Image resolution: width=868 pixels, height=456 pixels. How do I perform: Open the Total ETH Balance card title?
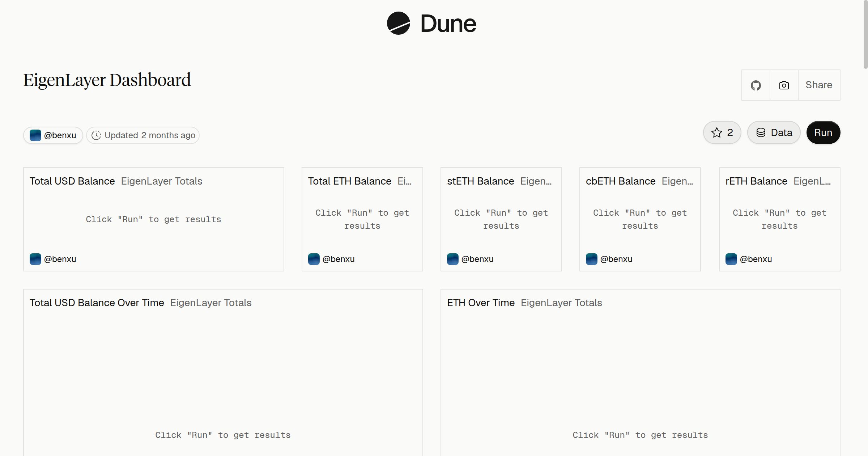pos(350,181)
